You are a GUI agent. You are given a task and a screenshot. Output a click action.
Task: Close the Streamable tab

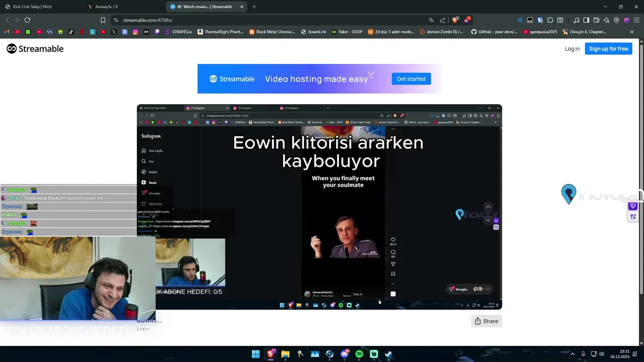tap(242, 7)
